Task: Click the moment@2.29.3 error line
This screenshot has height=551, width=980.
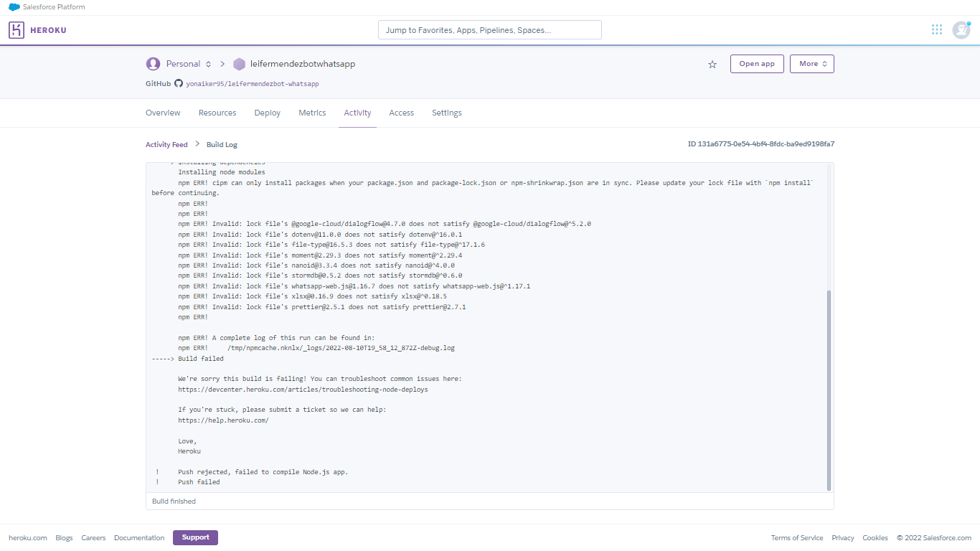Action: [x=320, y=255]
